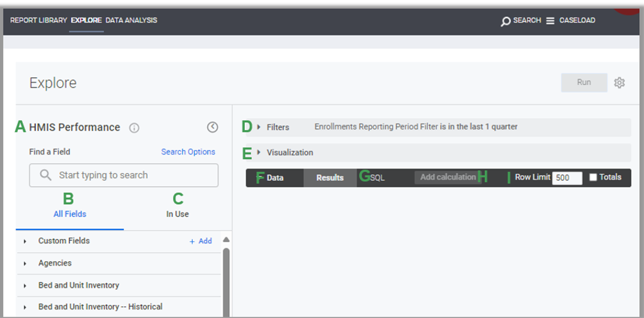The width and height of the screenshot is (644, 318).
Task: Click the HMIS Performance info icon
Action: pos(134,128)
